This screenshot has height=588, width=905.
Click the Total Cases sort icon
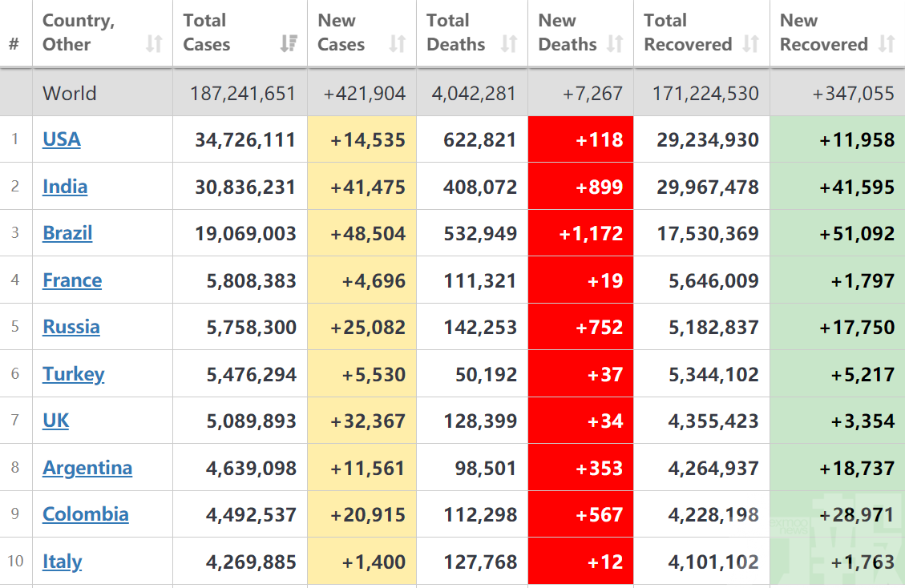click(289, 44)
